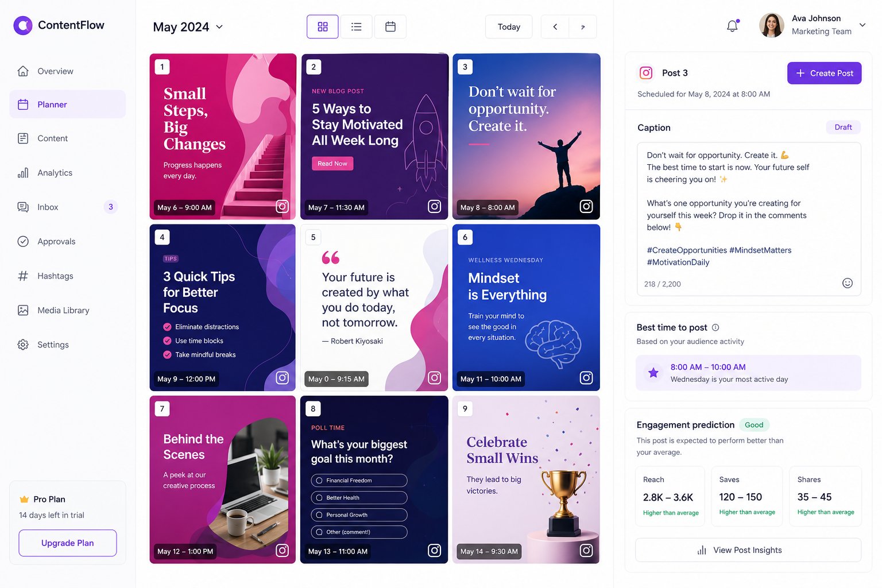
Task: Switch to calendar view
Action: point(390,26)
